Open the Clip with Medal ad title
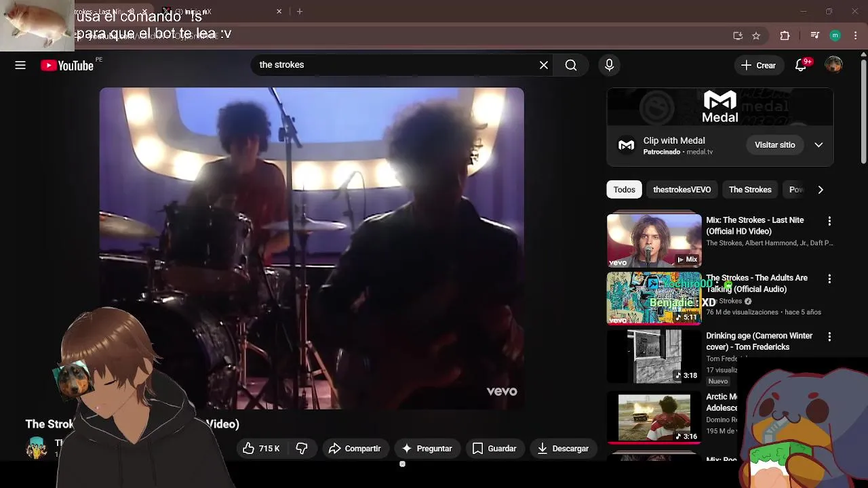Screen dimensions: 868x488 click(x=674, y=141)
